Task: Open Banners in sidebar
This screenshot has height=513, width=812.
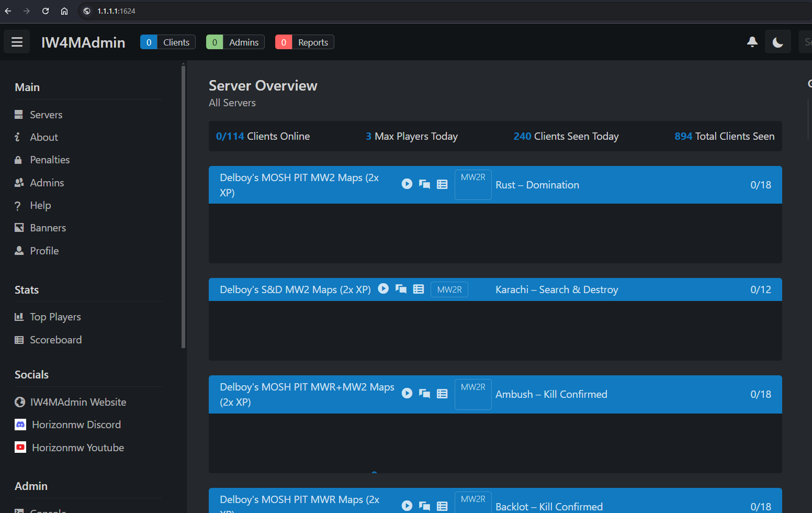Action: pyautogui.click(x=48, y=228)
